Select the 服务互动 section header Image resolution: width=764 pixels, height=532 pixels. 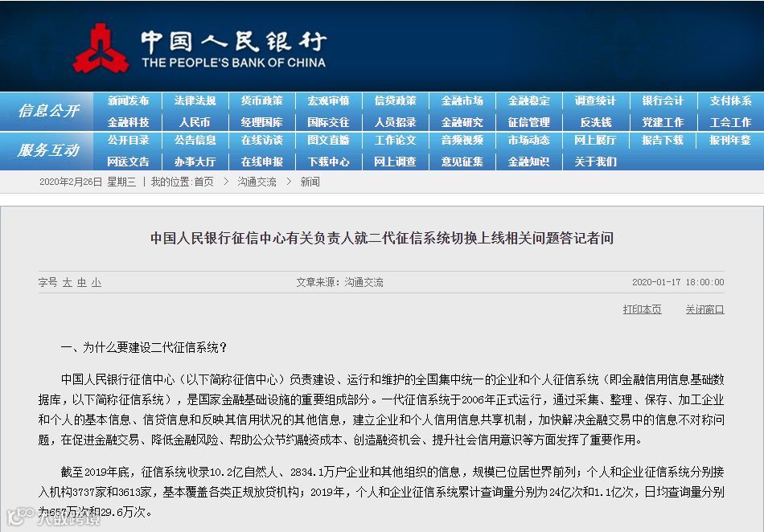coord(49,150)
